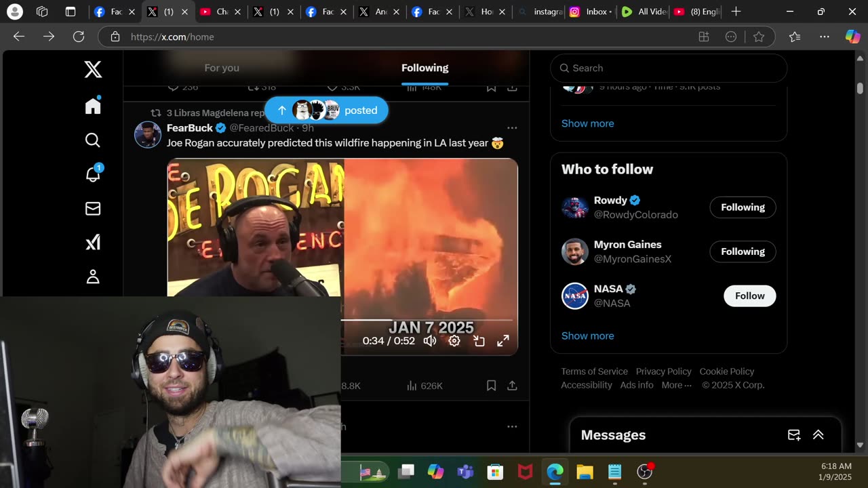
Task: Switch to For you tab
Action: (222, 68)
